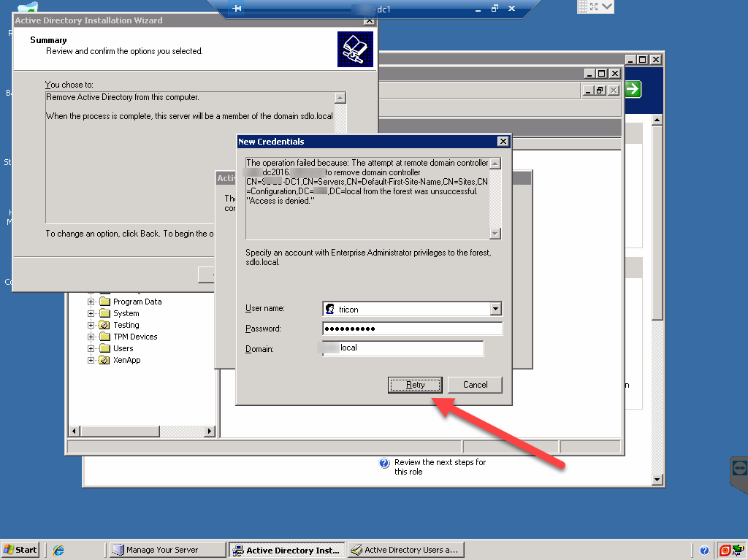Select the TPM Devices tree item
Viewport: 748px width, 560px height.
tap(135, 337)
